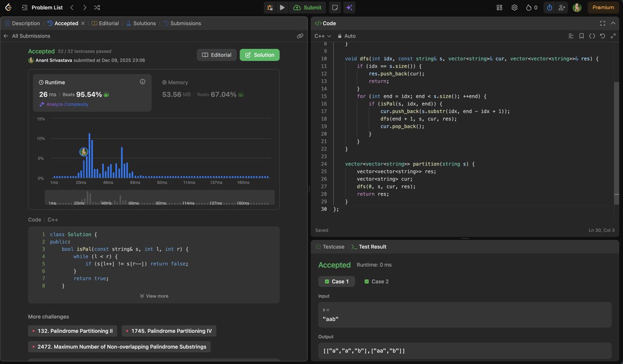Click the runtime distribution minimap range slider
The image size is (623, 364).
pyautogui.click(x=159, y=198)
